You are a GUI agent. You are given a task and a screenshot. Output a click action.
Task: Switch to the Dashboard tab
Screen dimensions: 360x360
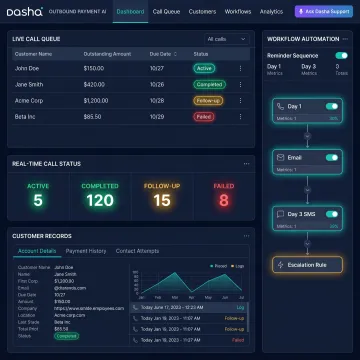pos(130,12)
